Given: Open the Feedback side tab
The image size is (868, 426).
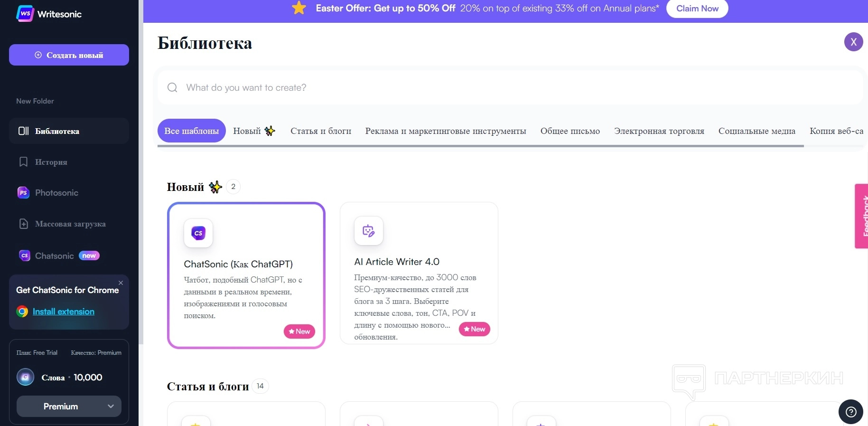Looking at the screenshot, I should pyautogui.click(x=861, y=216).
